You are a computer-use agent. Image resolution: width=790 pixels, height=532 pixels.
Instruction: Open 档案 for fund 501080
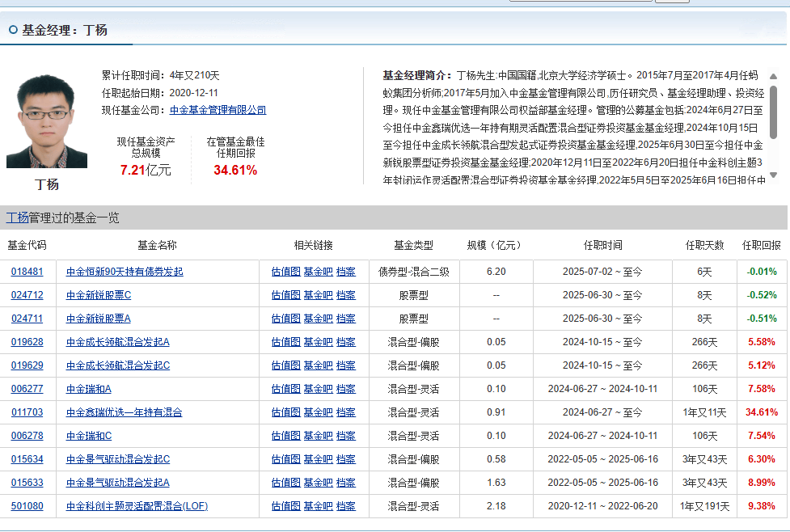(x=345, y=506)
